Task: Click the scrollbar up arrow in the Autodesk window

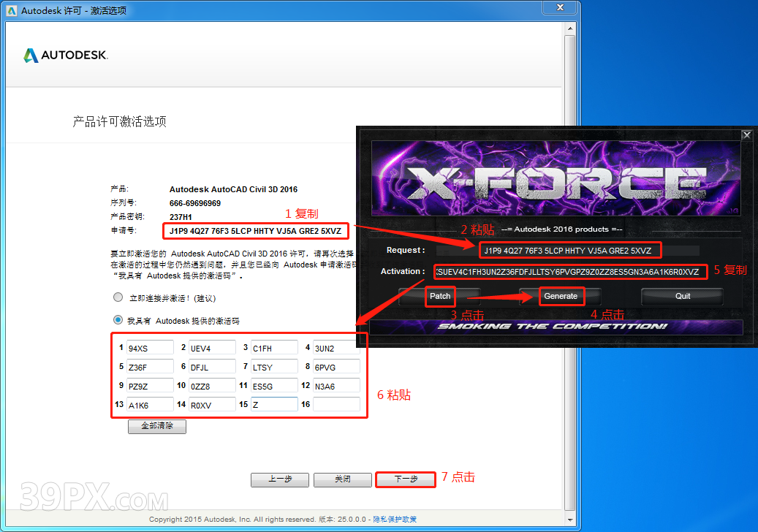Action: (x=570, y=28)
